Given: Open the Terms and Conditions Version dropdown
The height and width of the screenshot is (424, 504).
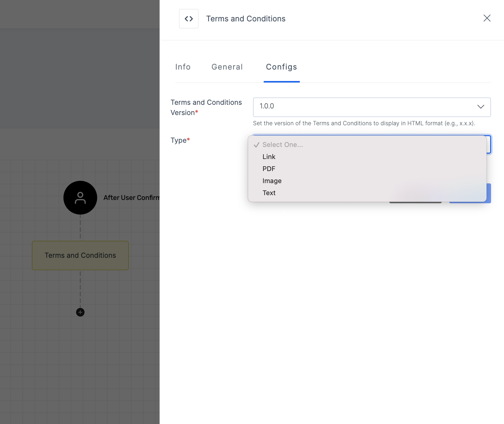Looking at the screenshot, I should point(372,107).
